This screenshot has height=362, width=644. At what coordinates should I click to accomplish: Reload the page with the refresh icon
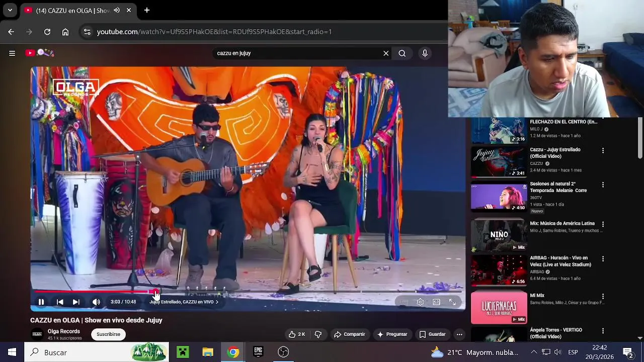[x=47, y=32]
